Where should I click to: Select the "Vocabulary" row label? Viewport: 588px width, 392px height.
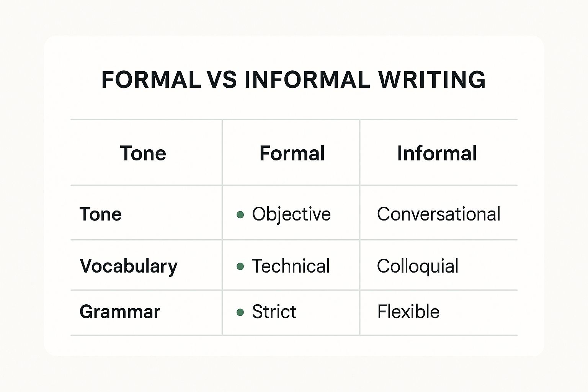point(129,266)
